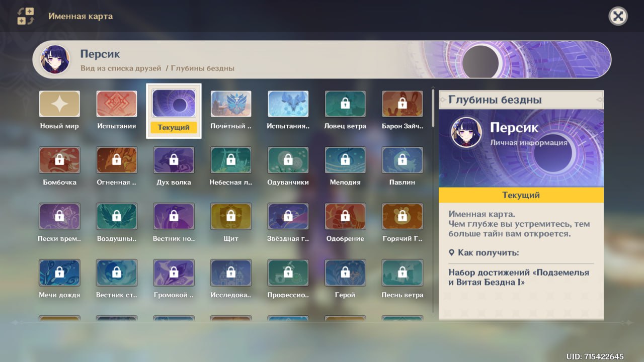The width and height of the screenshot is (644, 362).
Task: Click the namecard description text in detail panel
Action: pos(519,224)
